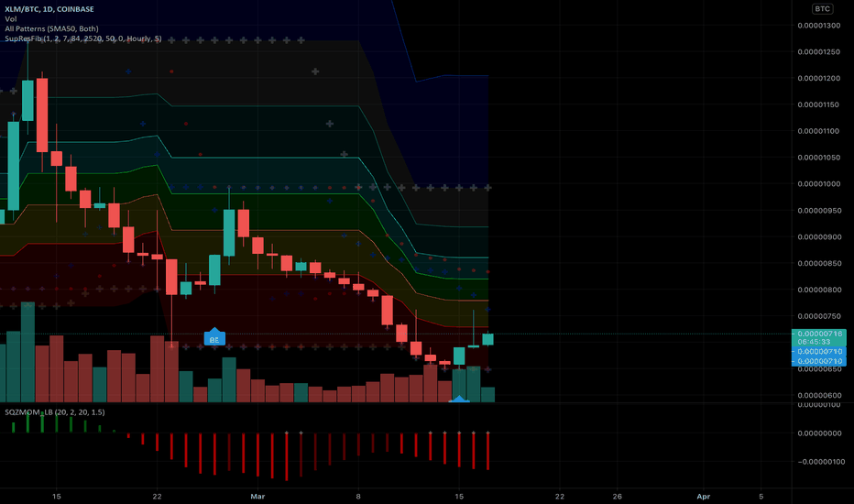Screen dimensions: 854x504
Task: Click the 0.00001200 price axis label
Action: coord(818,79)
